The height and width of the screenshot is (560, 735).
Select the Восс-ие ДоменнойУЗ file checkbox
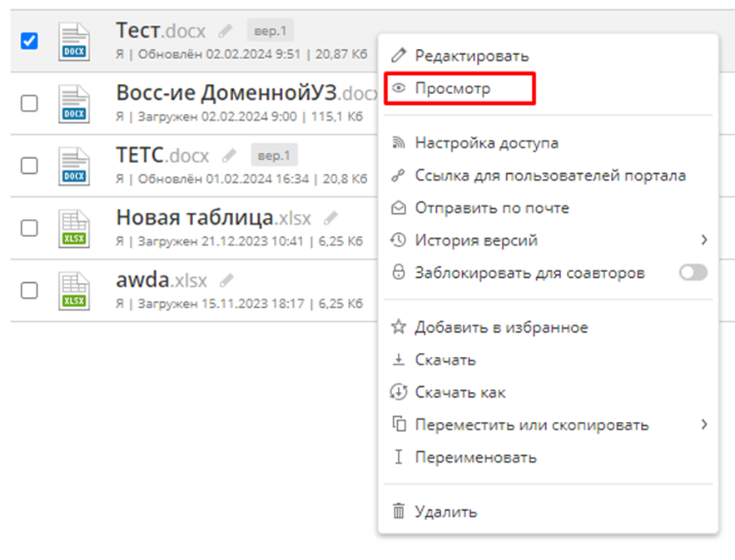click(29, 102)
